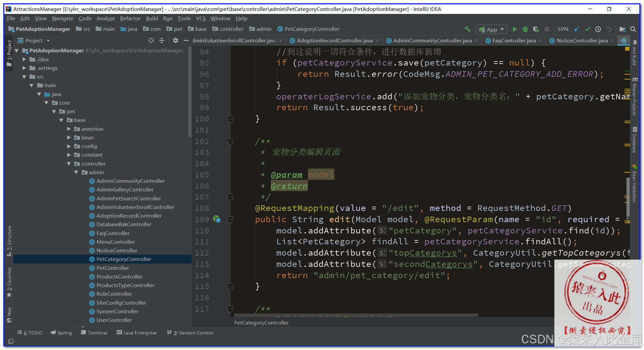Fold the Javadoc that begins at the bottom of the editor
Screen dimensions: 644x350
(x=231, y=309)
